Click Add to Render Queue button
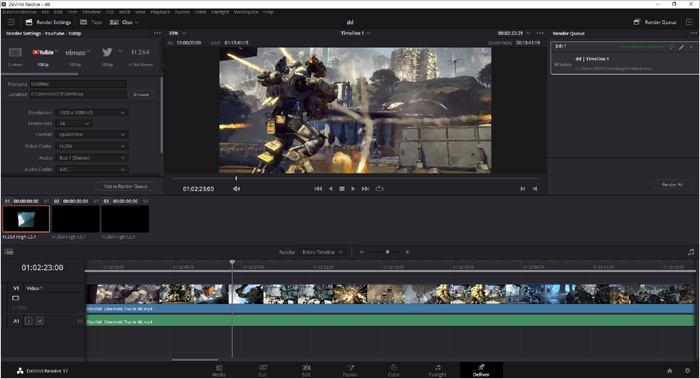This screenshot has width=700, height=379. (125, 186)
